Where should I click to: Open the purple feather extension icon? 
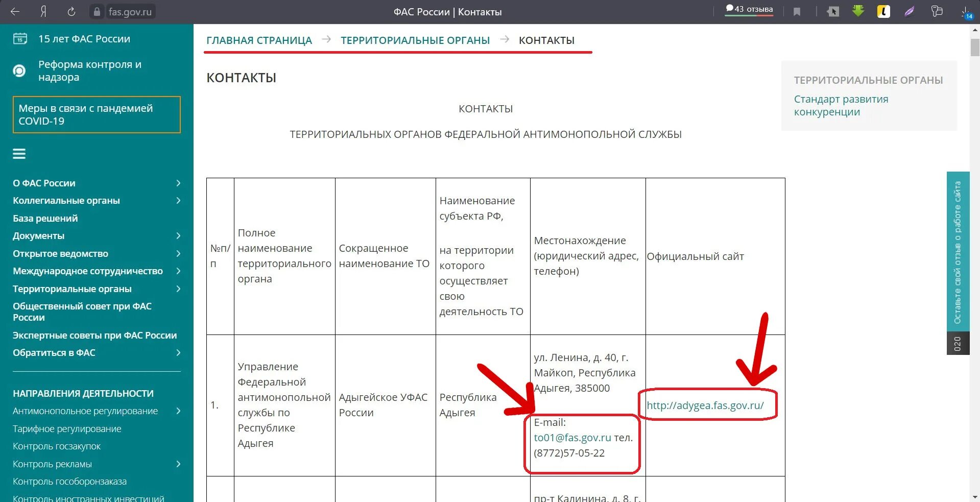pyautogui.click(x=910, y=11)
